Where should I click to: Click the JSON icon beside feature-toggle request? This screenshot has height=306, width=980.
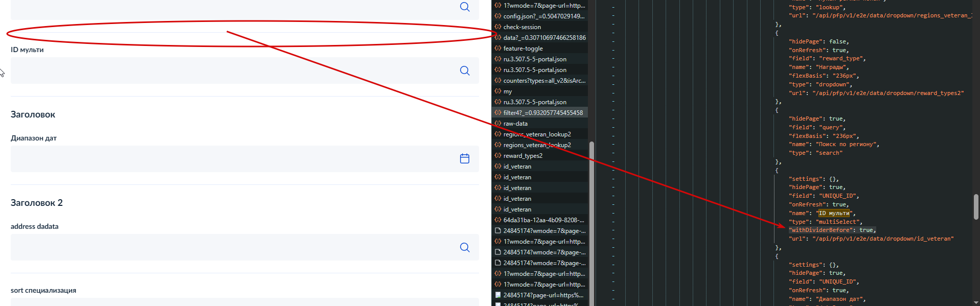(x=497, y=49)
